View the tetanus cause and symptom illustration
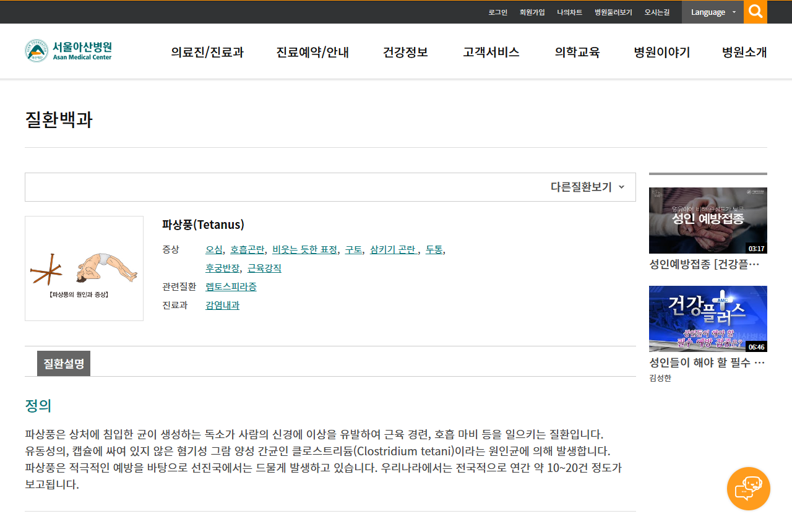Image resolution: width=792 pixels, height=532 pixels. point(84,268)
